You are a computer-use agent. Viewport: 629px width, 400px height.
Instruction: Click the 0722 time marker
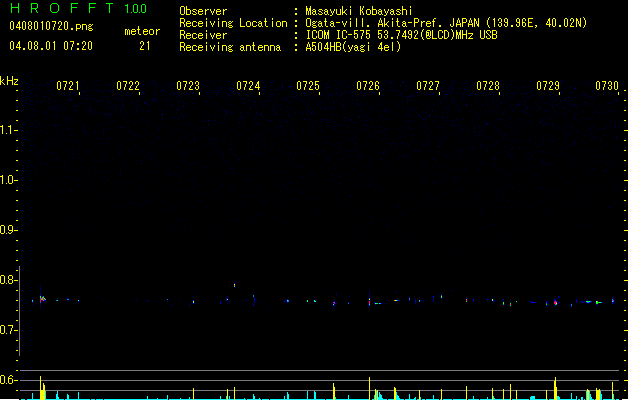128,86
